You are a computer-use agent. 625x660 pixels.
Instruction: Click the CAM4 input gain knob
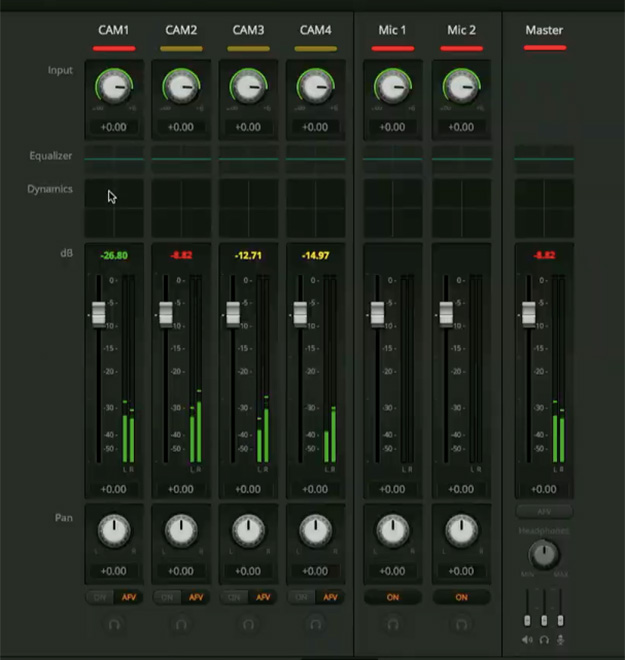click(x=316, y=87)
